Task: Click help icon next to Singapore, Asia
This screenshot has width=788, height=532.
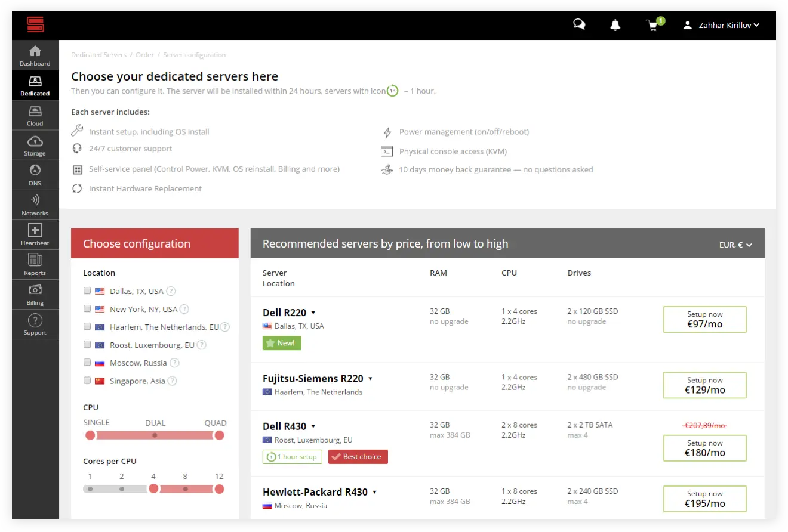Action: tap(172, 381)
